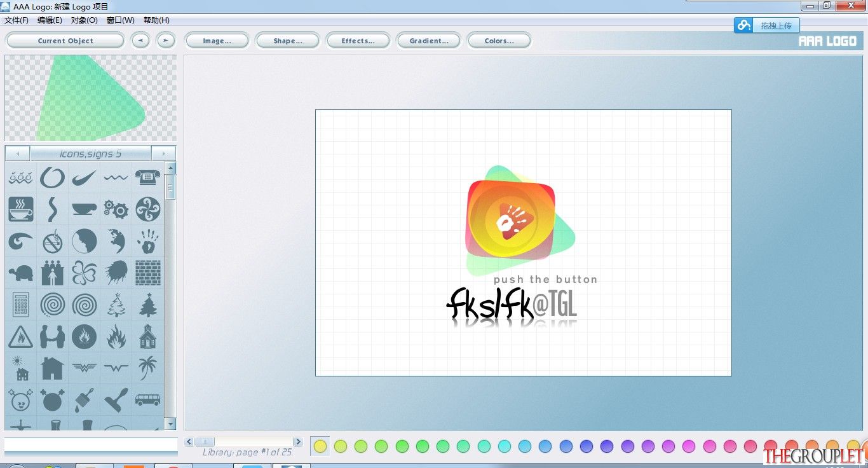Pick the steaming coffee cup icon
The width and height of the screenshot is (868, 468).
(x=21, y=209)
